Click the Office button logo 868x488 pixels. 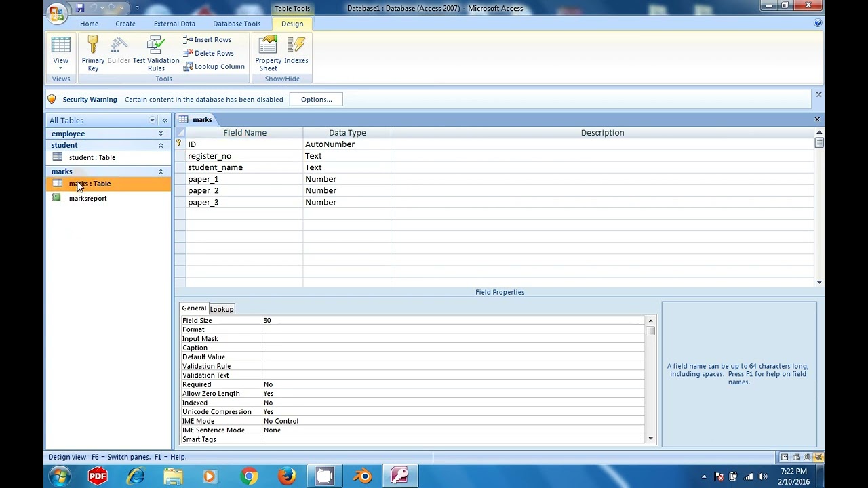click(x=58, y=12)
